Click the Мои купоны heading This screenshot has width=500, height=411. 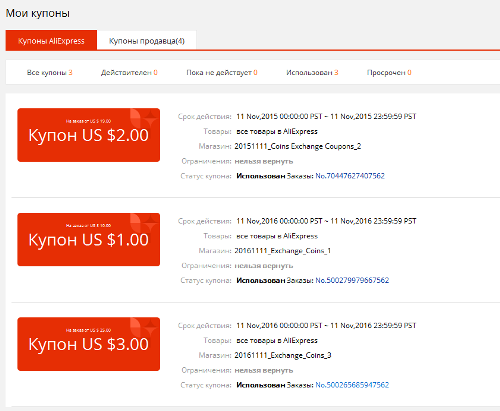click(x=38, y=13)
